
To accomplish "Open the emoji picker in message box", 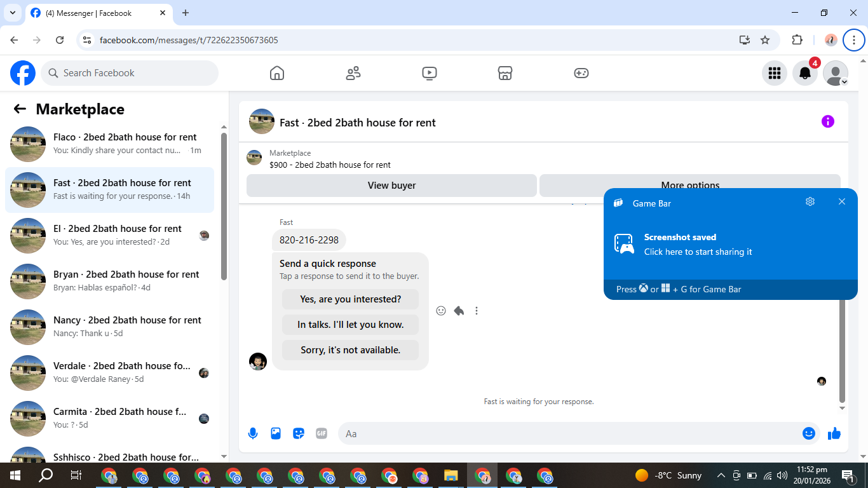I will pos(809,433).
